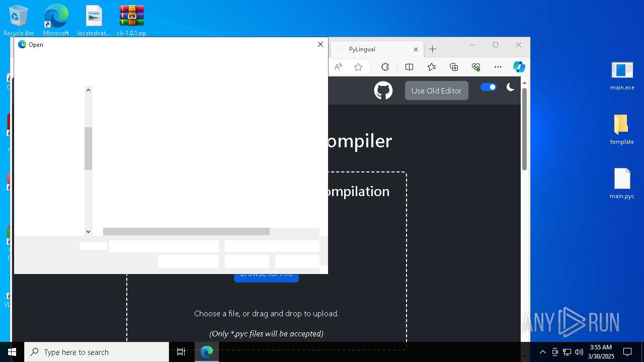Toggle Edge Split screen icon
Image resolution: width=644 pixels, height=362 pixels.
[409, 67]
